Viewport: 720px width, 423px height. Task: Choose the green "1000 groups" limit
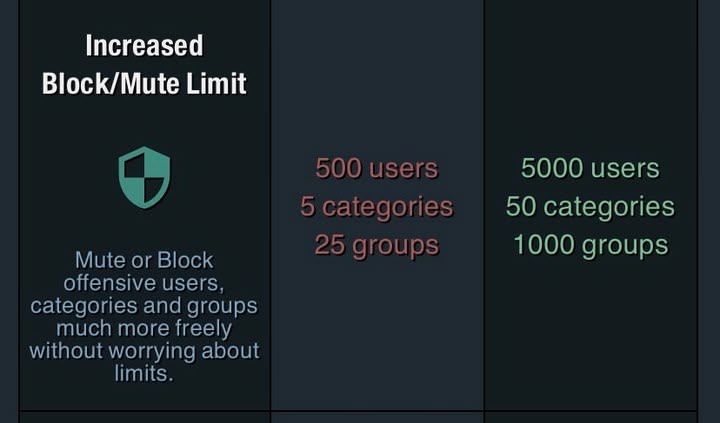(x=590, y=245)
